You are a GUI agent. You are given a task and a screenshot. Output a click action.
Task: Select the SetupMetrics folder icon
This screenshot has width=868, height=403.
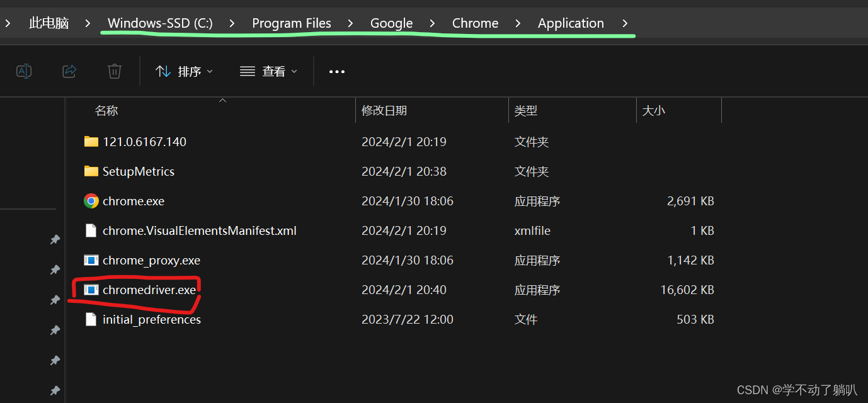(x=91, y=171)
